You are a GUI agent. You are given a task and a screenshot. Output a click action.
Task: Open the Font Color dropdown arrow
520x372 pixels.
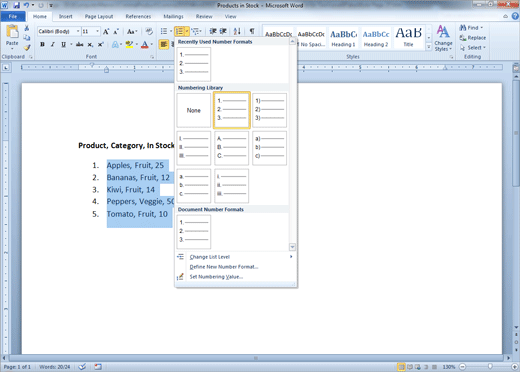(x=152, y=44)
